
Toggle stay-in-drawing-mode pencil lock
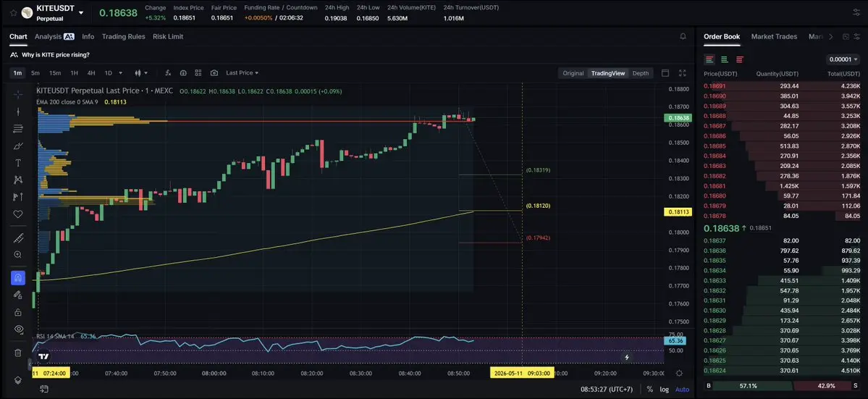click(17, 295)
